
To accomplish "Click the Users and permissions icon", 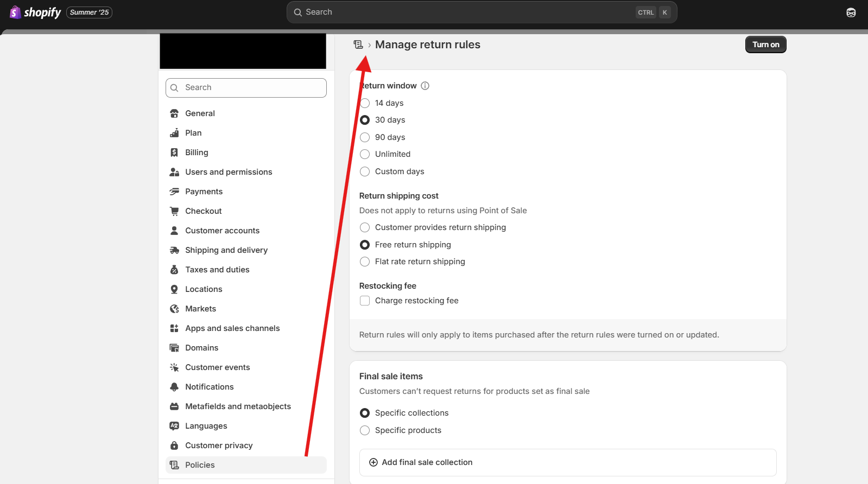I will 174,172.
